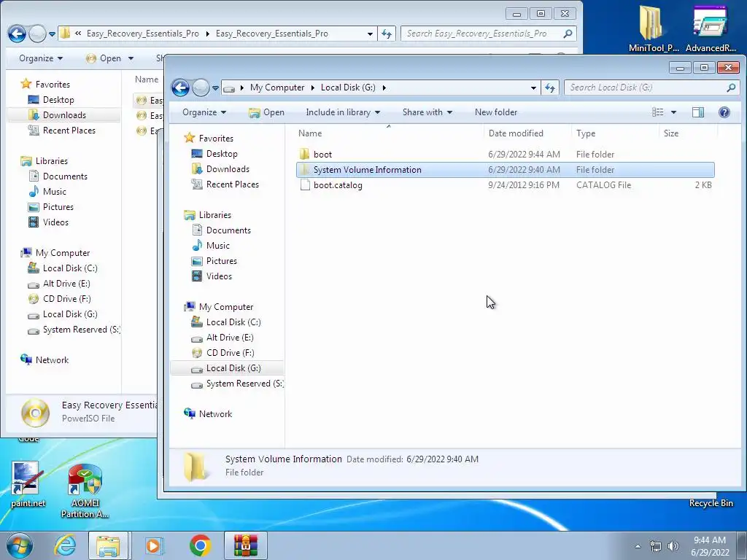Open paint.net desktop shortcut
The width and height of the screenshot is (747, 560).
(x=28, y=484)
